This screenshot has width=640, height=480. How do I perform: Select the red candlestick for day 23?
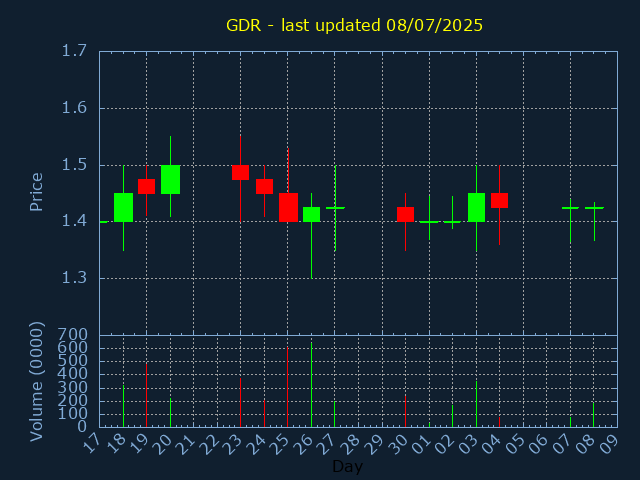[x=240, y=172]
